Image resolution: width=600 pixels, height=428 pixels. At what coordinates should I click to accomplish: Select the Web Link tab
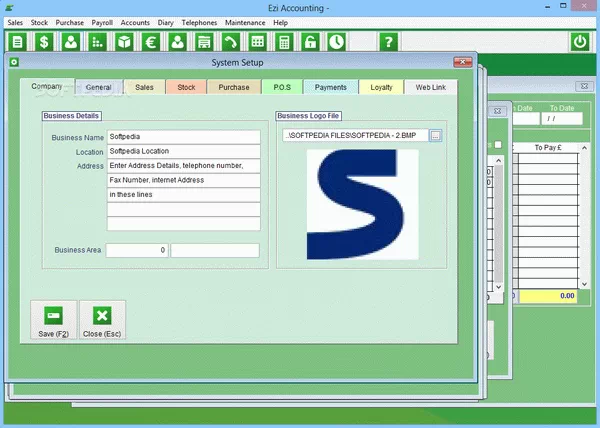click(431, 88)
